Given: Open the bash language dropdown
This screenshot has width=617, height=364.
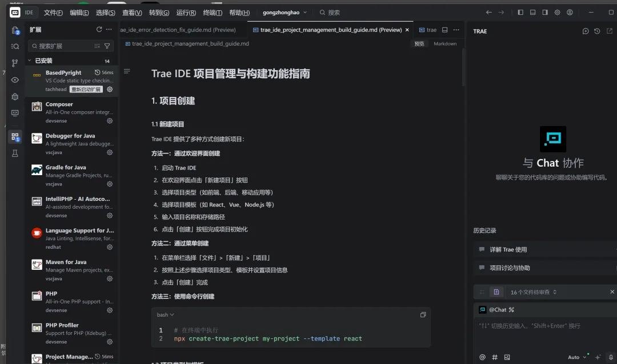Looking at the screenshot, I should click(165, 314).
